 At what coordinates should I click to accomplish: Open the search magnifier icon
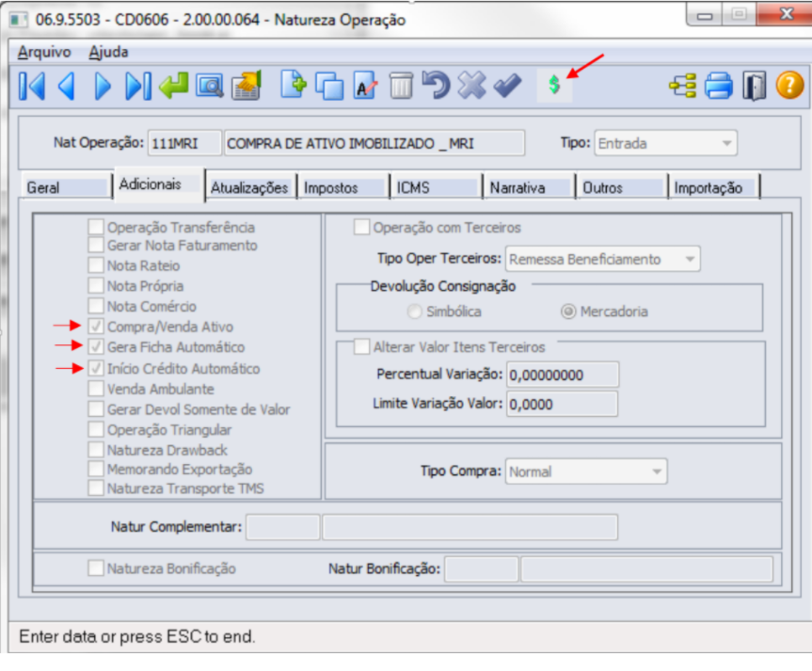pos(209,86)
